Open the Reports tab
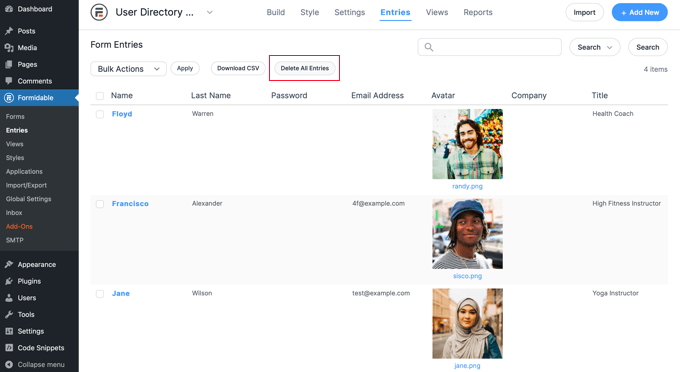Viewport: 680px width, 372px height. [x=478, y=12]
